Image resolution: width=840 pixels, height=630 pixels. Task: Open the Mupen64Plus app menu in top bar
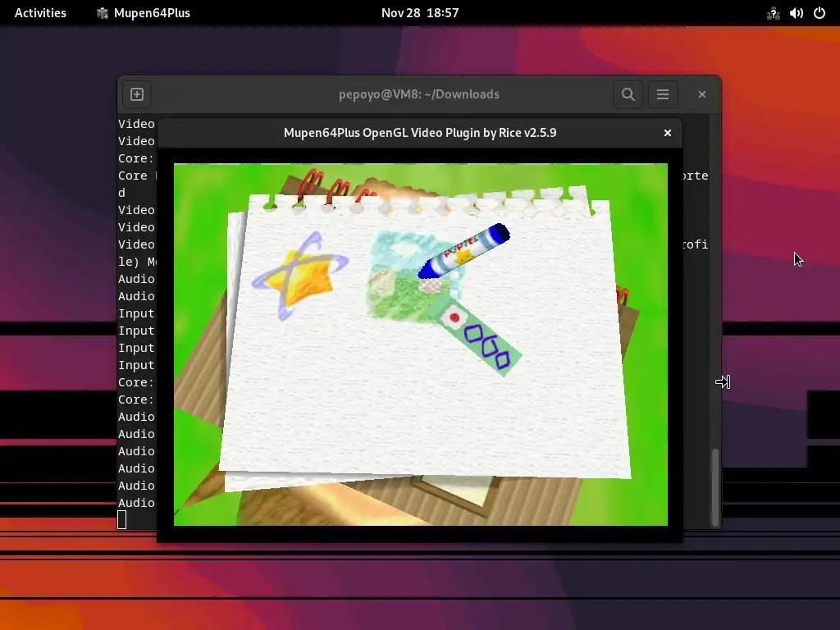(144, 13)
